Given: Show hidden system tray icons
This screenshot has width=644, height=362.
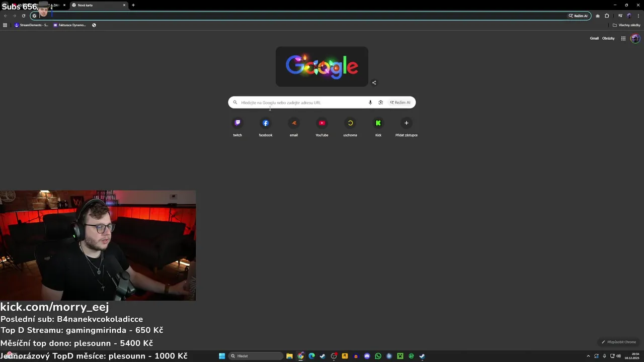Looking at the screenshot, I should (588, 356).
